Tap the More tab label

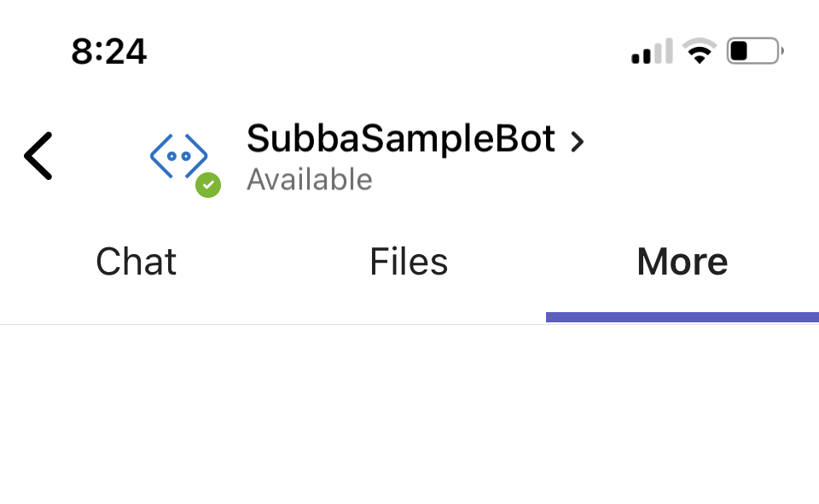tap(682, 262)
